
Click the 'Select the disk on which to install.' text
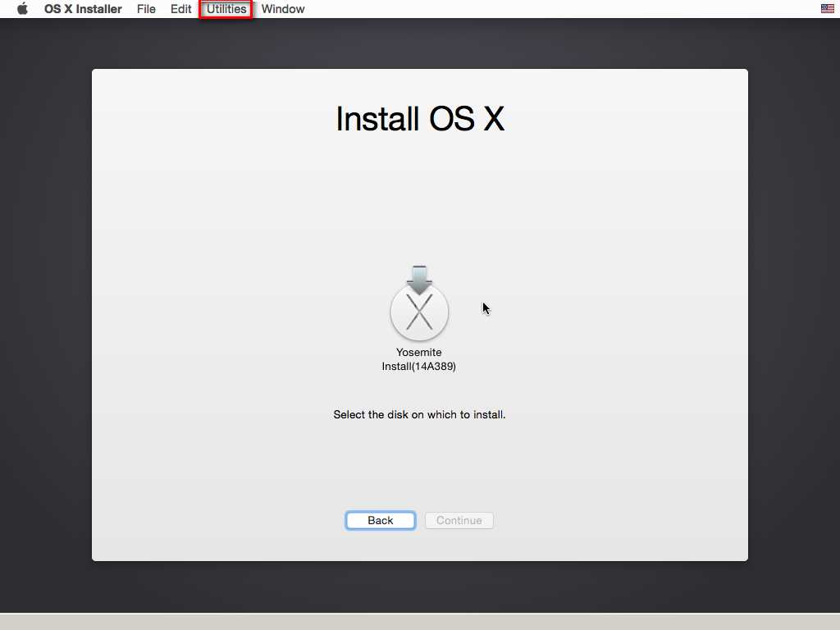click(419, 414)
